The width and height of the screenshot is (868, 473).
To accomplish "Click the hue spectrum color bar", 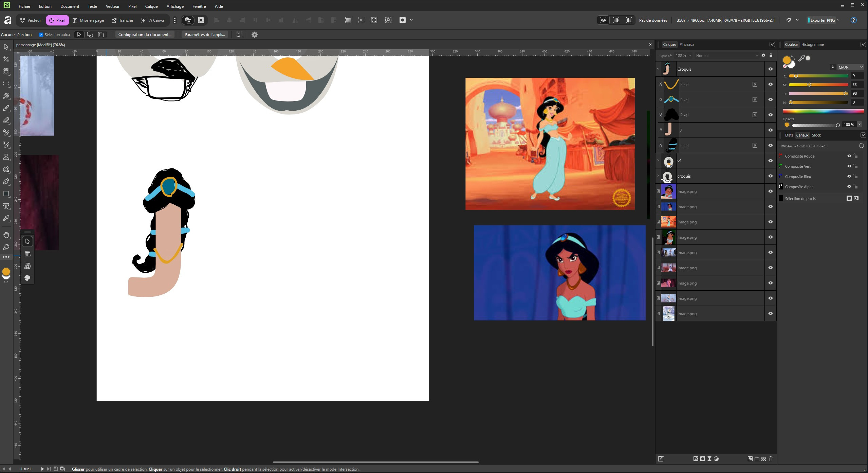I will (823, 111).
